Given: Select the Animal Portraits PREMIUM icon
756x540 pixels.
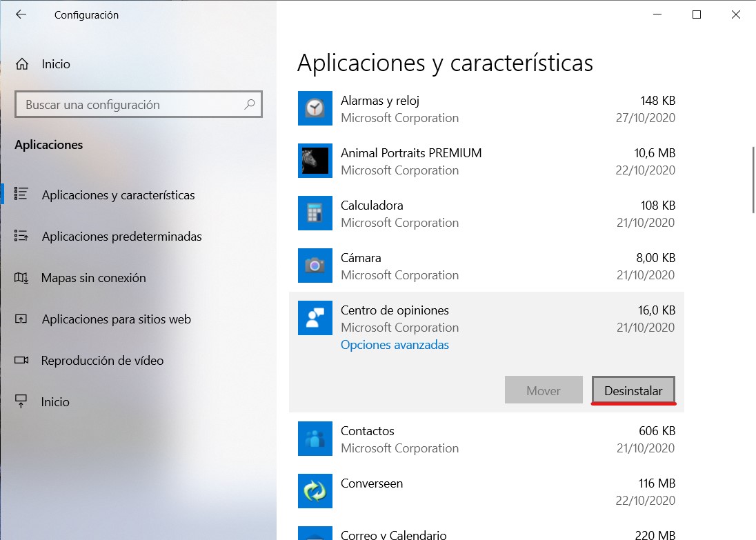Looking at the screenshot, I should pyautogui.click(x=315, y=161).
